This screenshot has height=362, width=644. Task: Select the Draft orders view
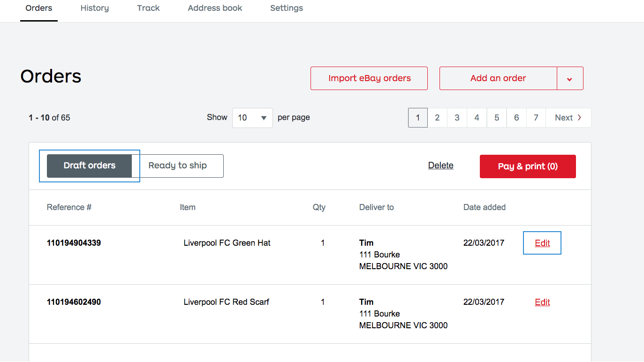pyautogui.click(x=89, y=166)
